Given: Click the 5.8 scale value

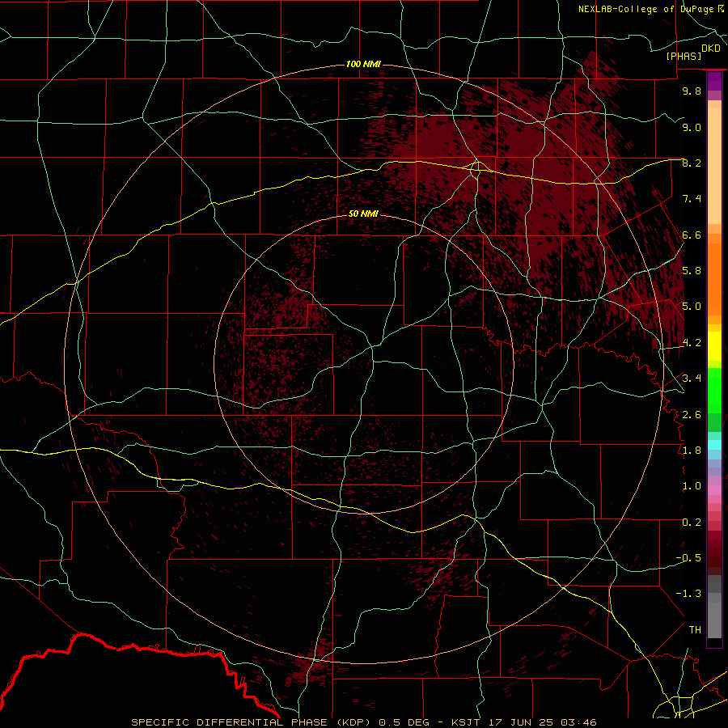Looking at the screenshot, I should click(x=692, y=271).
